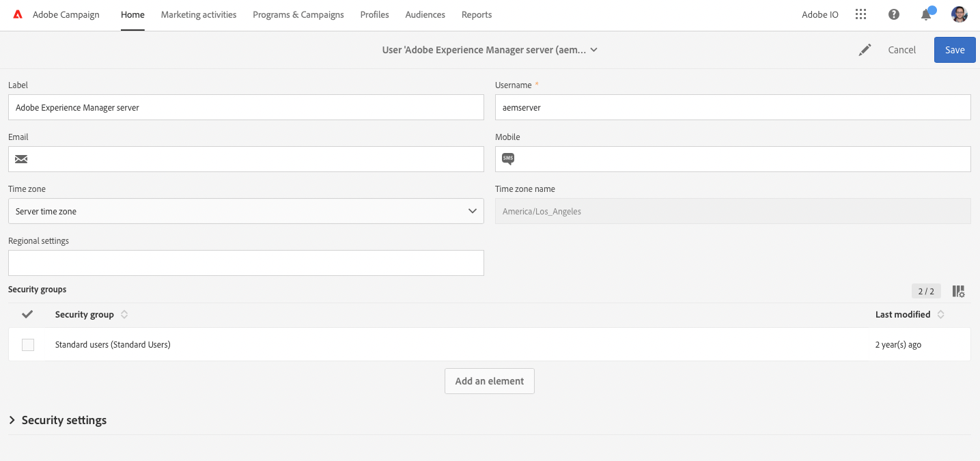Tick the Standard users row checkbox

(28, 345)
